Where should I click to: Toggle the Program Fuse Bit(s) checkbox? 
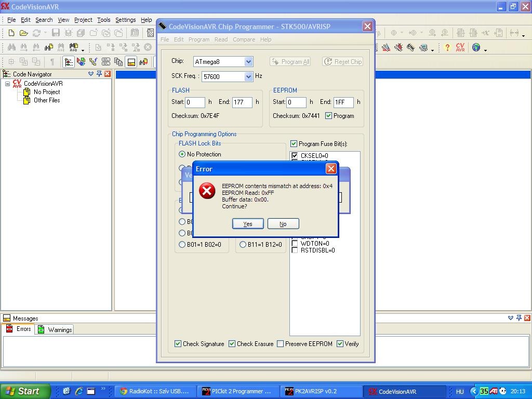pyautogui.click(x=294, y=144)
